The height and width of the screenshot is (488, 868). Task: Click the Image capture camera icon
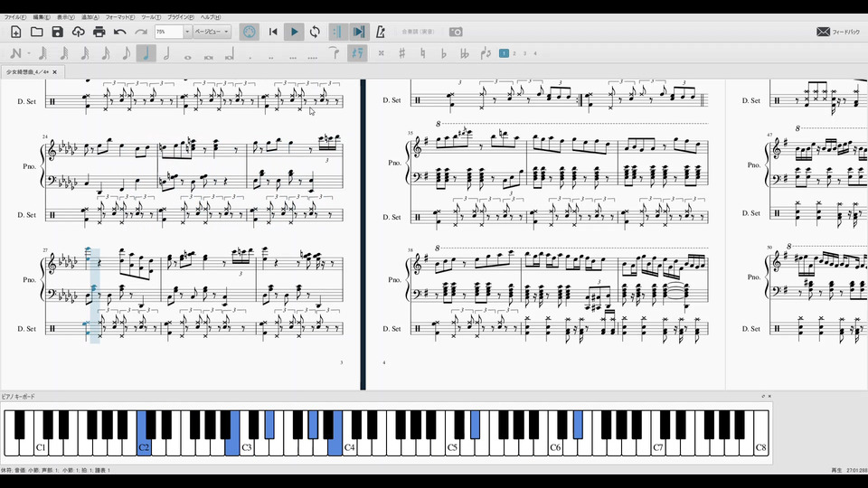[x=457, y=32]
